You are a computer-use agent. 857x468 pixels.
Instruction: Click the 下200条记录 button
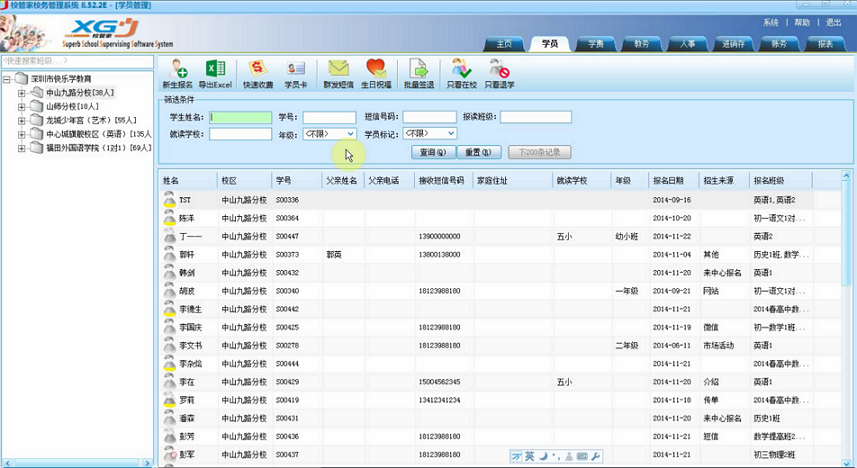click(539, 152)
